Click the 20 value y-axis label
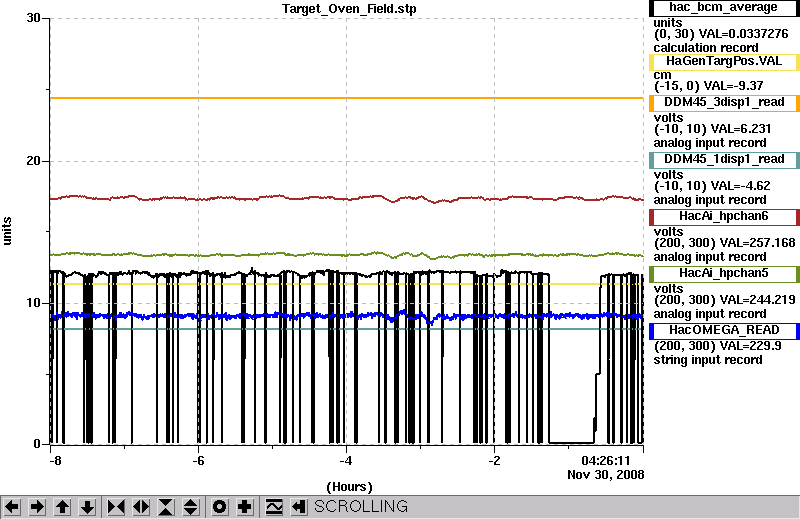800x519 pixels. [33, 161]
